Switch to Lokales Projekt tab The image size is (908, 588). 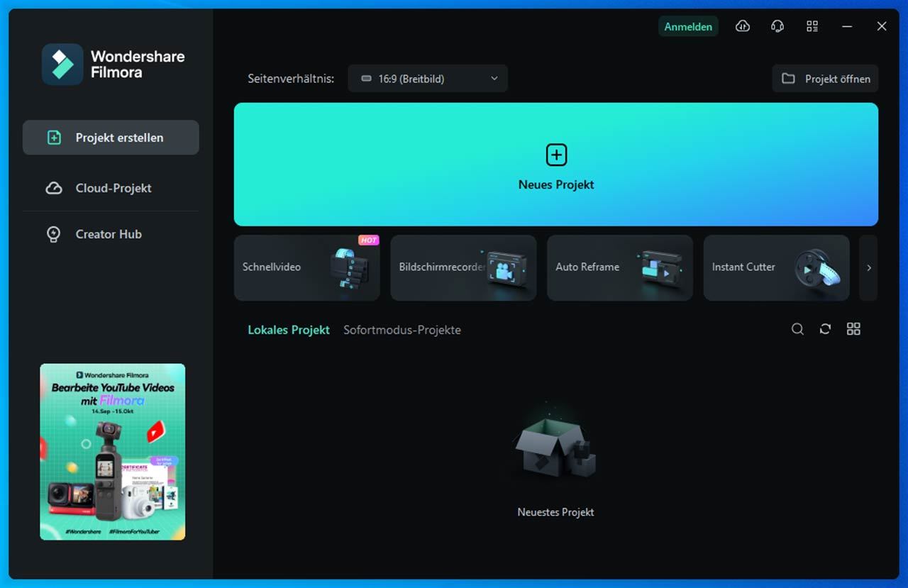pyautogui.click(x=289, y=330)
